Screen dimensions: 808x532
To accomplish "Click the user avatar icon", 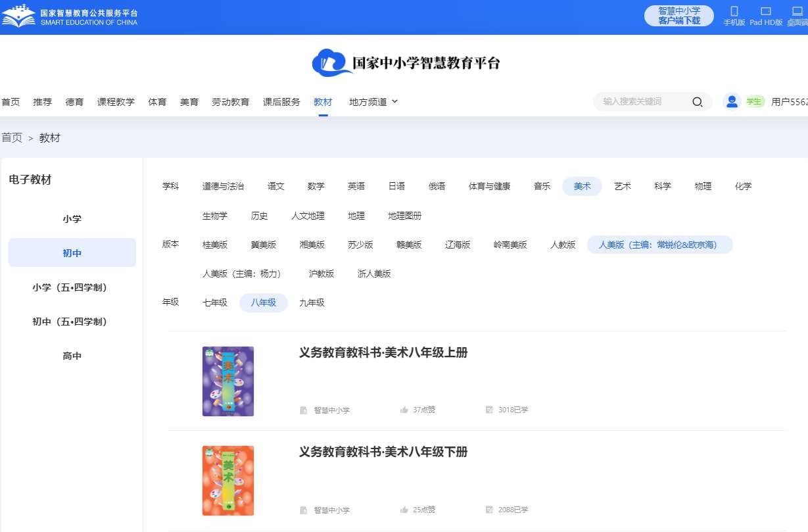I will [732, 101].
